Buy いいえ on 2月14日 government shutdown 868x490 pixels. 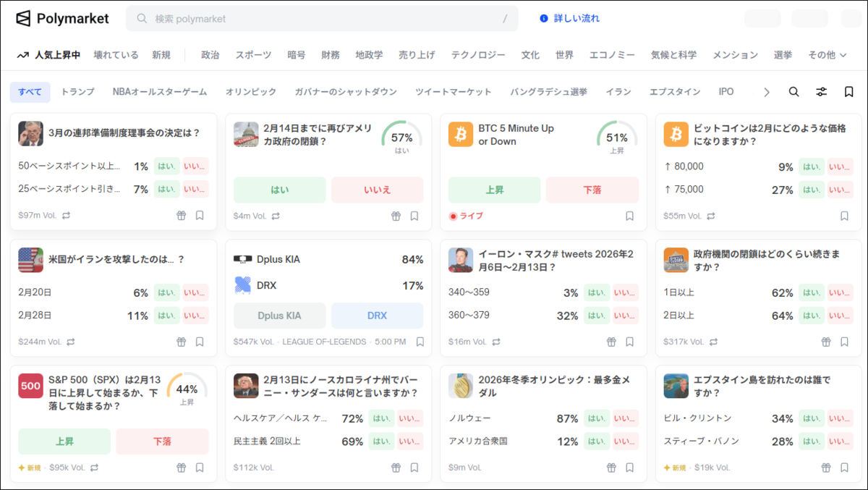[x=378, y=190]
